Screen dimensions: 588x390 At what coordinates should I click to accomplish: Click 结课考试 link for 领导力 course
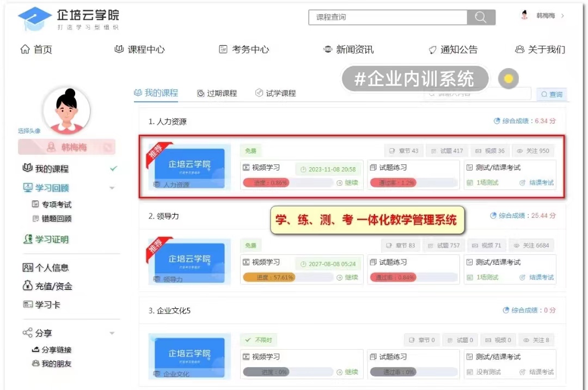[537, 277]
